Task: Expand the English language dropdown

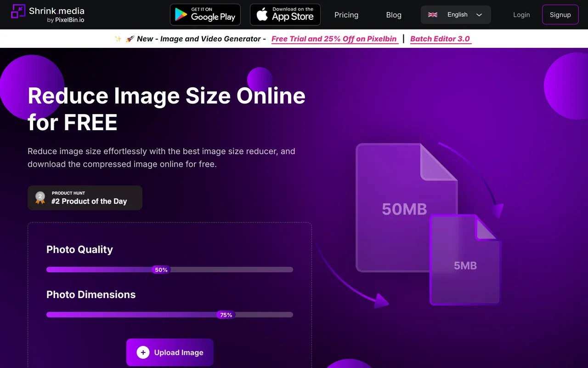Action: 456,15
